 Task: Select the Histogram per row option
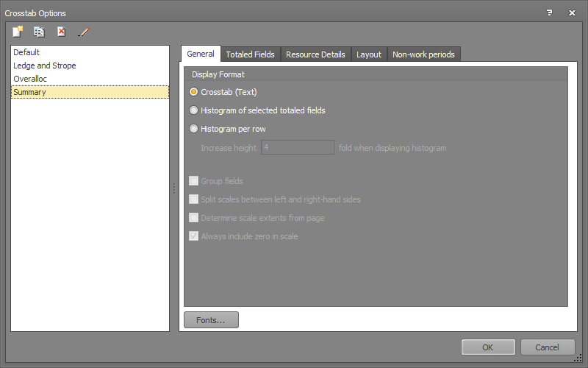[194, 129]
